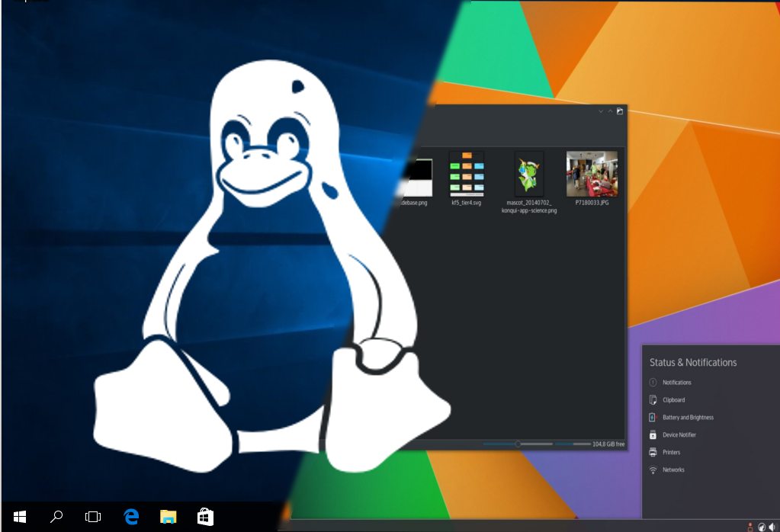
Task: Click the orange status icon in the tray
Action: (x=750, y=526)
